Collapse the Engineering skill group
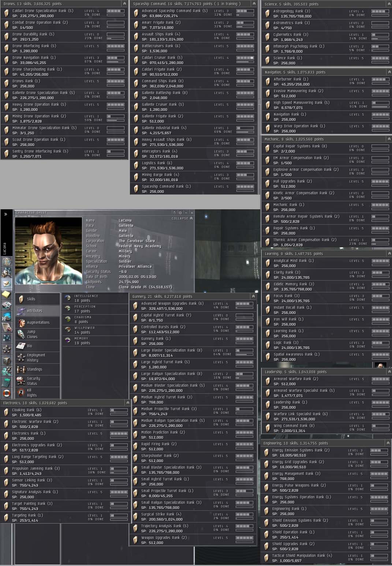 (x=388, y=443)
